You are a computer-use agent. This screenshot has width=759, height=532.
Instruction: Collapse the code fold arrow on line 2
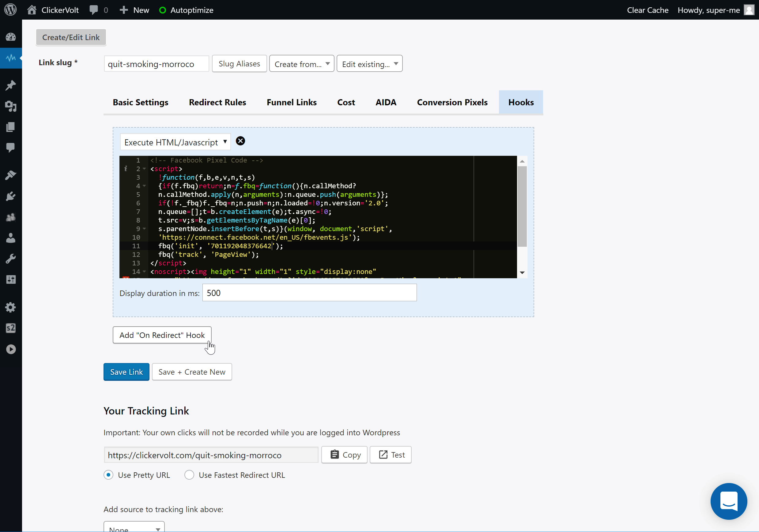click(145, 169)
